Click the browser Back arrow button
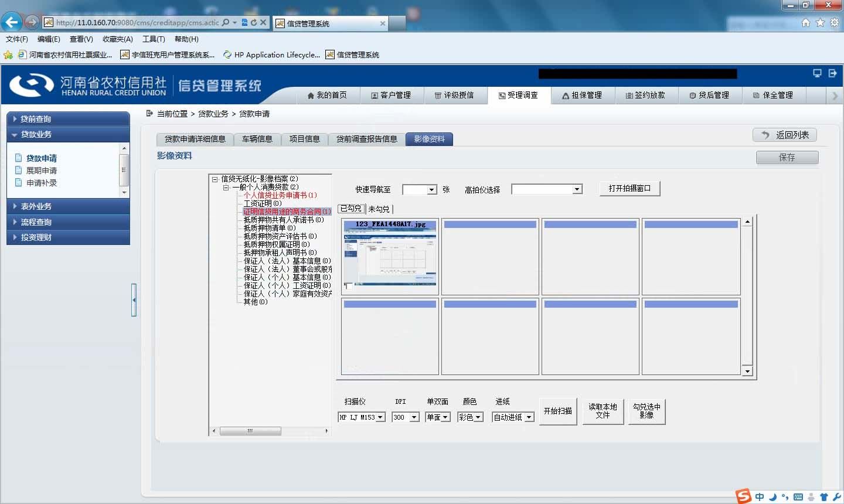Image resolution: width=844 pixels, height=504 pixels. coord(12,22)
